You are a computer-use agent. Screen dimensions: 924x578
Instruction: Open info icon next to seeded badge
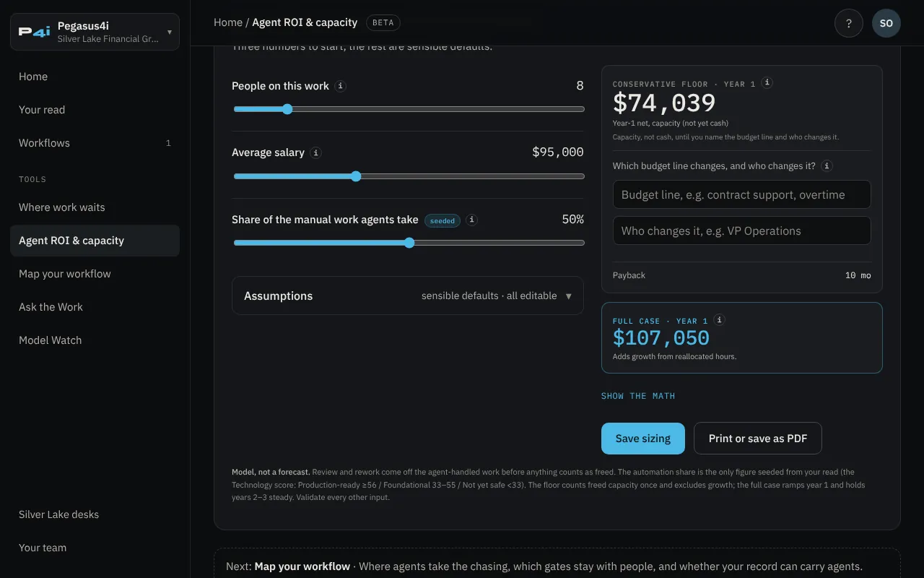coord(472,220)
